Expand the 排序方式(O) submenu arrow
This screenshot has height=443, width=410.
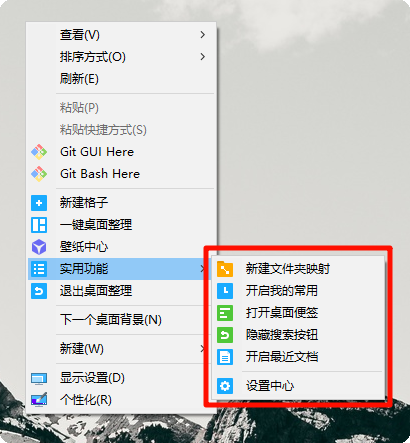pos(202,57)
